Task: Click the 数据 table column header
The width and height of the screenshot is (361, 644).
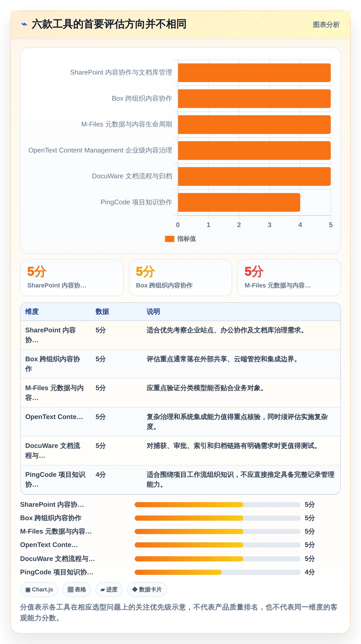Action: point(102,312)
